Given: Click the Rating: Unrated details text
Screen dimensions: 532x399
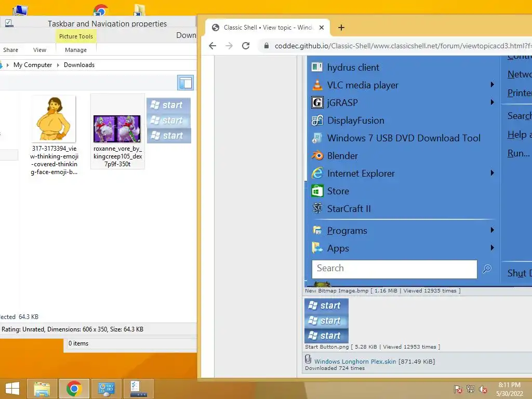Looking at the screenshot, I should point(72,329).
